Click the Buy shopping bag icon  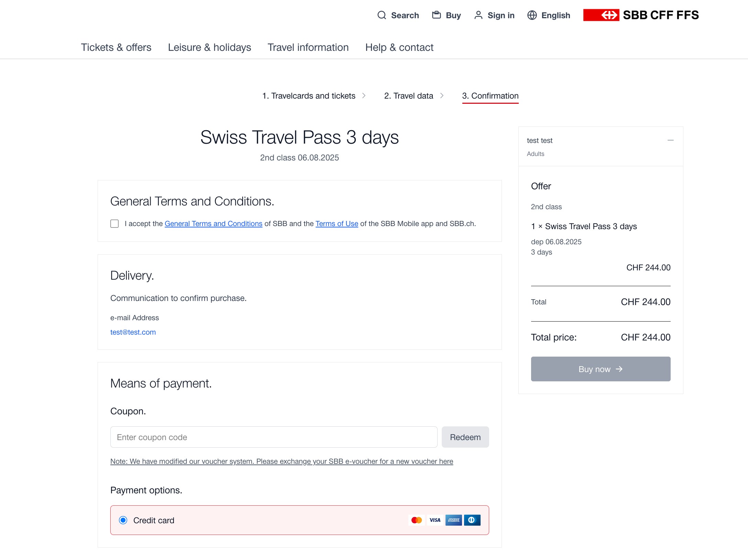tap(436, 15)
